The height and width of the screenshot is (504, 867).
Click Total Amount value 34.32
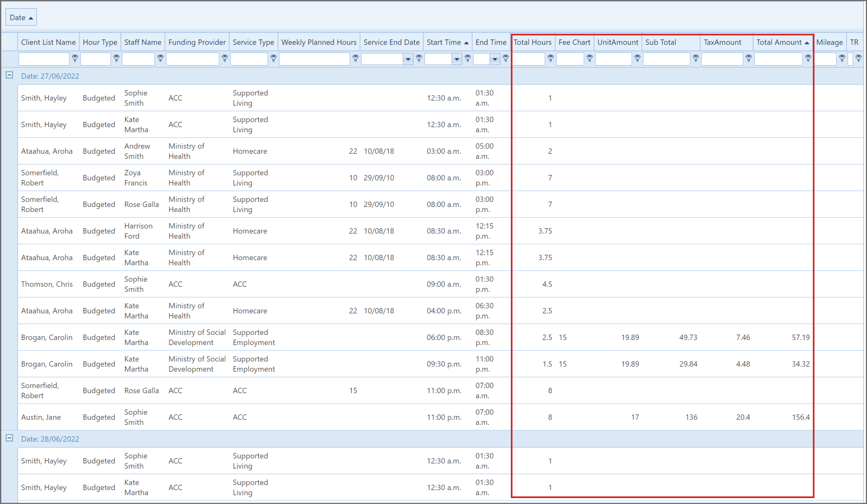[800, 364]
